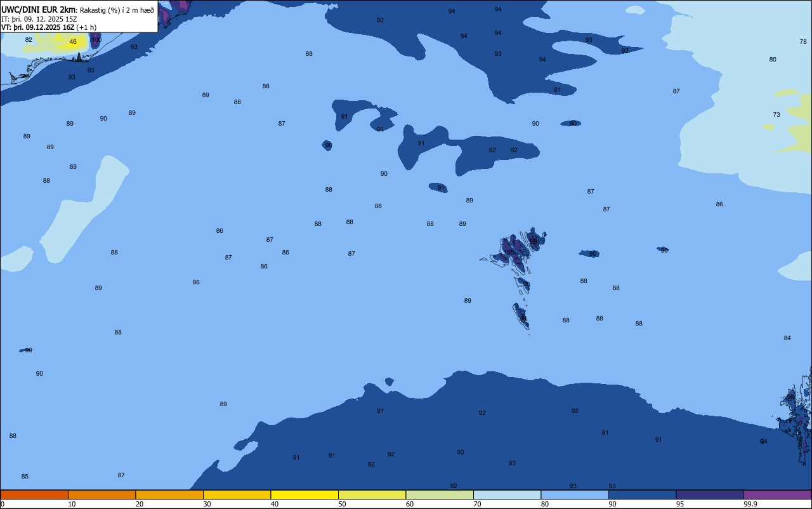Click the 30–40 gold legend swatch
The width and height of the screenshot is (812, 509).
[237, 494]
